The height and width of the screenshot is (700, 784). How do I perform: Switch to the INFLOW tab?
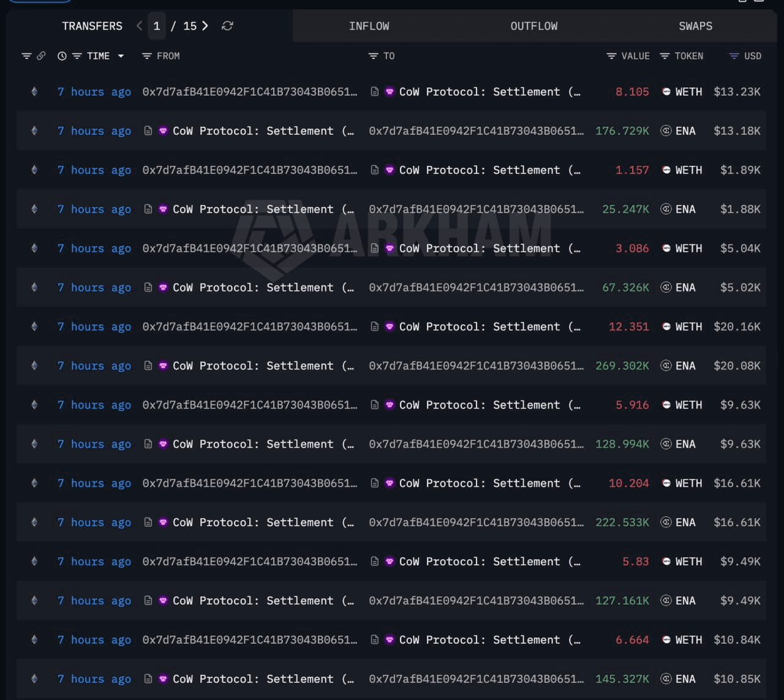point(369,26)
